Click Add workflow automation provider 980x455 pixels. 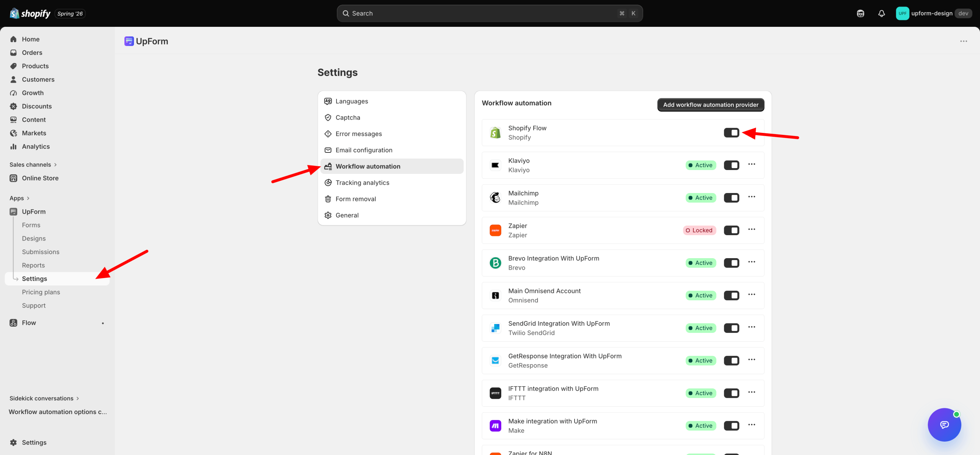(710, 105)
